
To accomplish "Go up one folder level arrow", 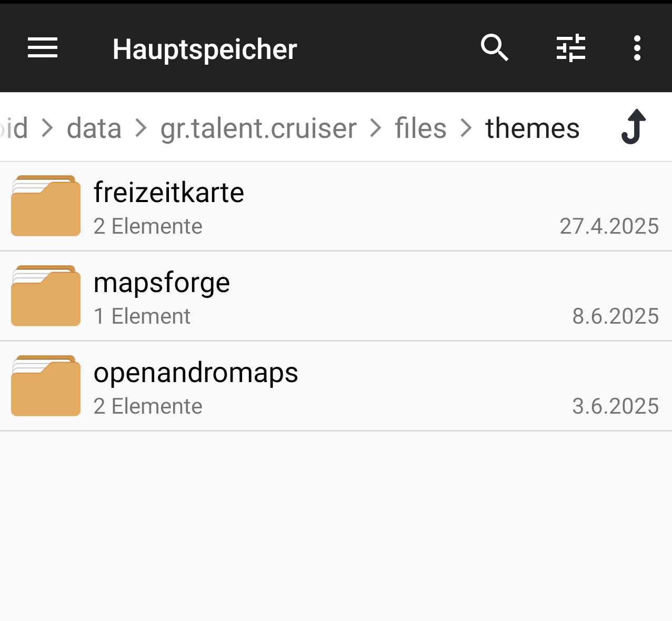I will pos(634,127).
